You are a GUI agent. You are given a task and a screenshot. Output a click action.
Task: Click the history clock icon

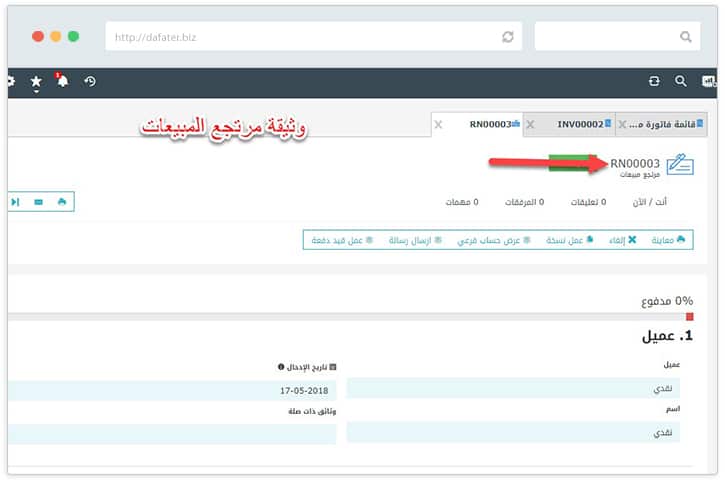click(90, 81)
